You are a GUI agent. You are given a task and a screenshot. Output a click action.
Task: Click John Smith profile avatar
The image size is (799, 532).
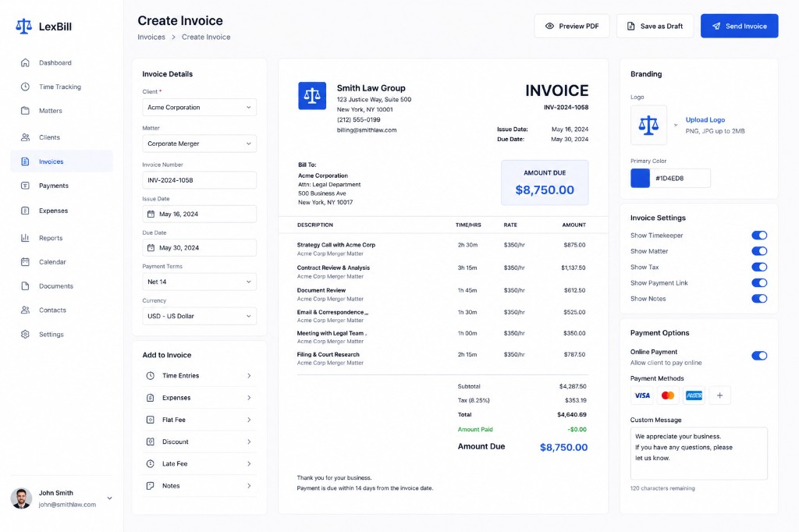pos(21,498)
